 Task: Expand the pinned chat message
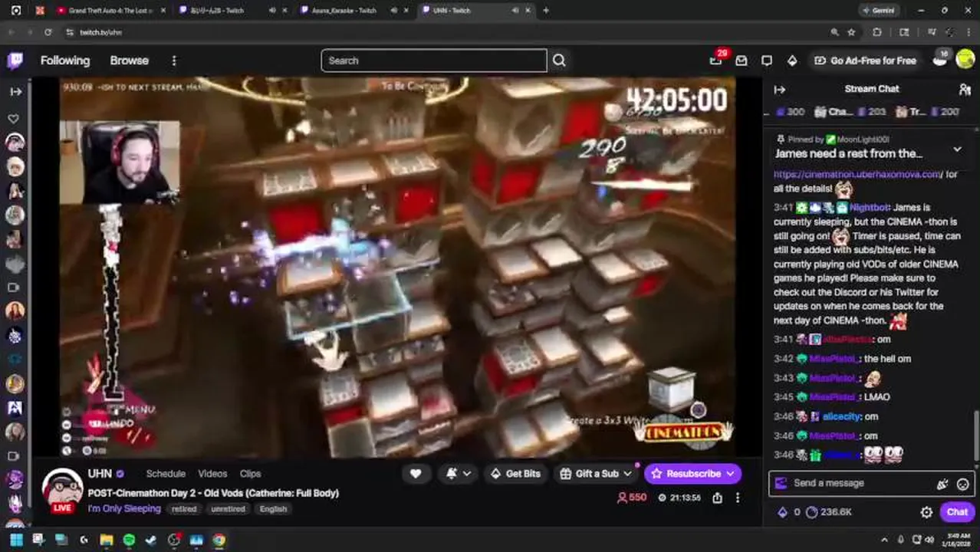[957, 149]
